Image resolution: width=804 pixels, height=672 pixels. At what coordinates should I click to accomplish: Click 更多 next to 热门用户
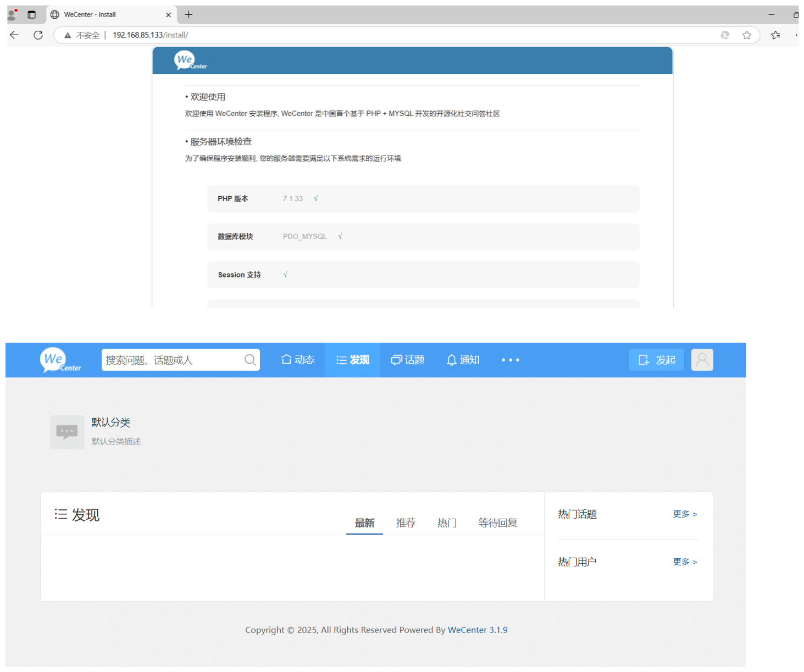click(x=685, y=562)
